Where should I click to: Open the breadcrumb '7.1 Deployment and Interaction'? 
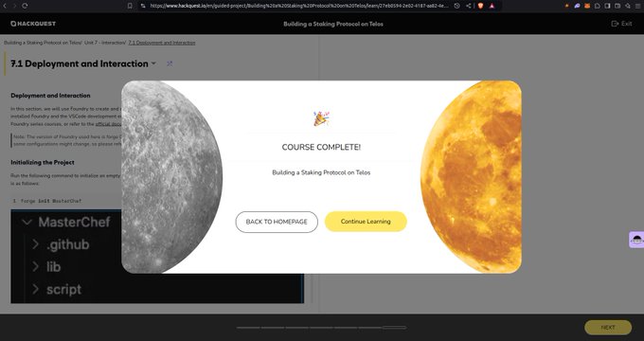point(162,43)
